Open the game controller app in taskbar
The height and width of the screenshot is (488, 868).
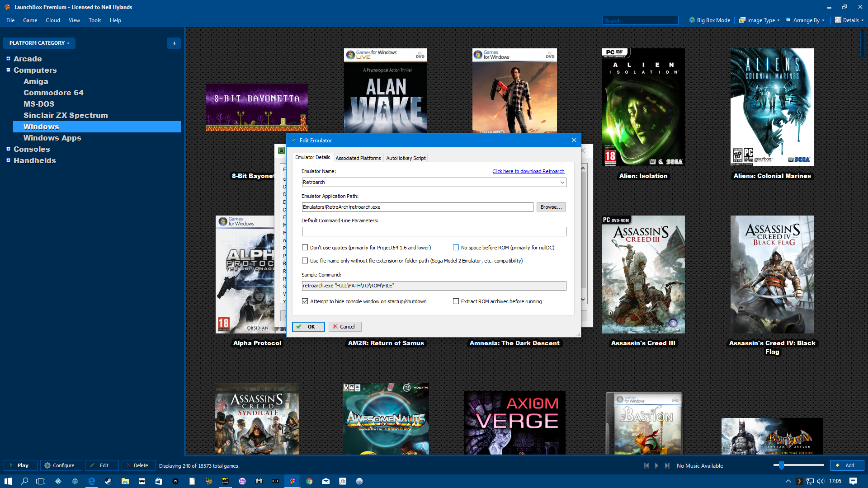[259, 481]
